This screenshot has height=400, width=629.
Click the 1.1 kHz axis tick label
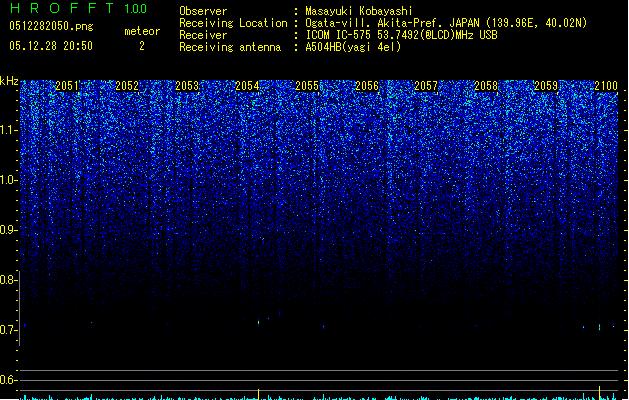(x=9, y=131)
